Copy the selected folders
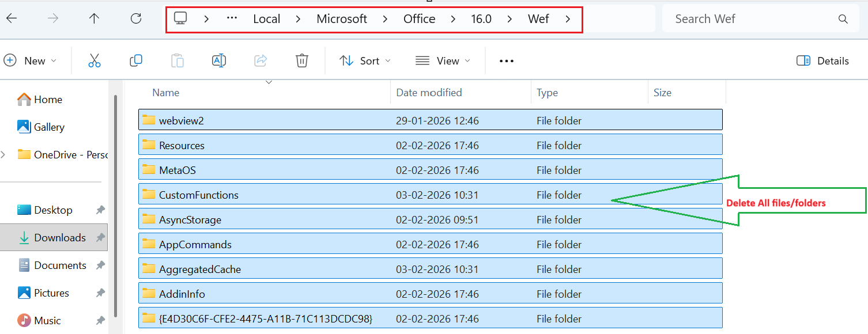The width and height of the screenshot is (868, 334). pos(136,60)
